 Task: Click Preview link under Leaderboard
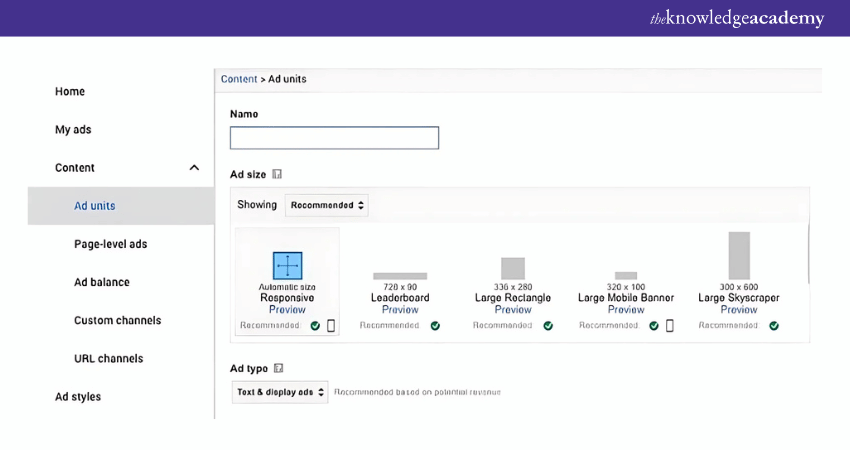[x=400, y=310]
